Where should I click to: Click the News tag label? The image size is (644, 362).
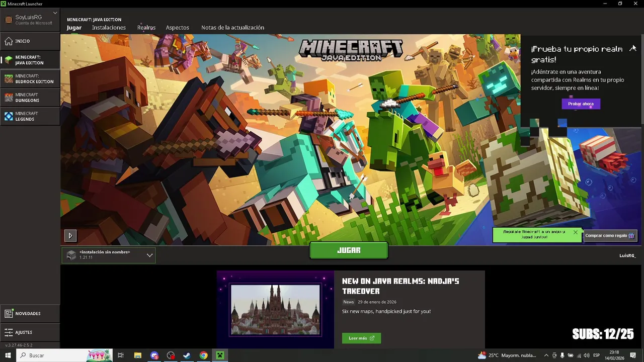[x=349, y=302]
